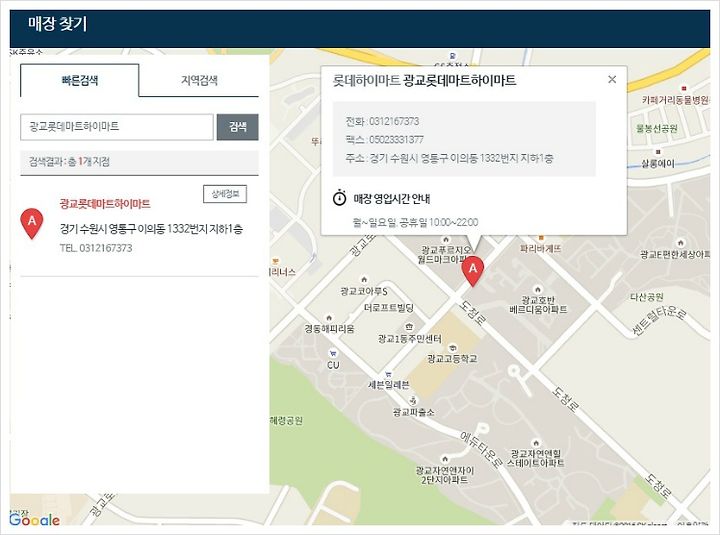This screenshot has width=720, height=535.
Task: Click the 파리바게뜨 bakery icon
Action: pos(541,237)
